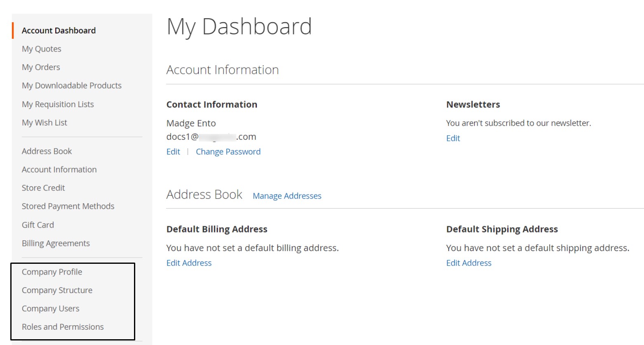Image resolution: width=644 pixels, height=345 pixels.
Task: Open My Requisition Lists
Action: coord(58,104)
